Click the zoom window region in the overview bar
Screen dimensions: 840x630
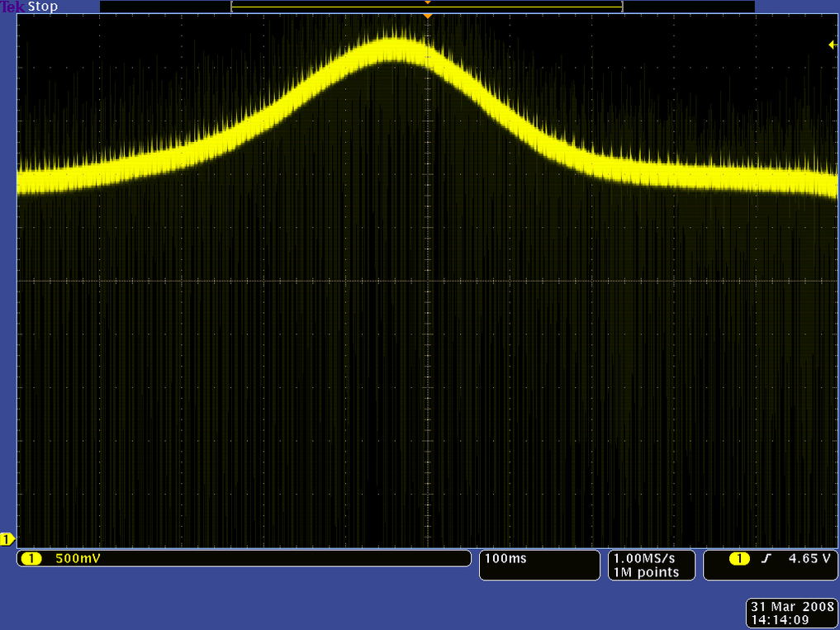[427, 6]
